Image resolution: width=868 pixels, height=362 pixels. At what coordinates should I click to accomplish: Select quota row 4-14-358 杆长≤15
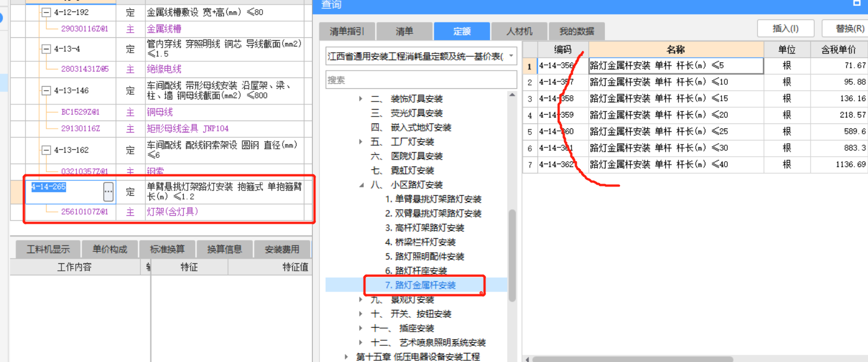pyautogui.click(x=695, y=99)
